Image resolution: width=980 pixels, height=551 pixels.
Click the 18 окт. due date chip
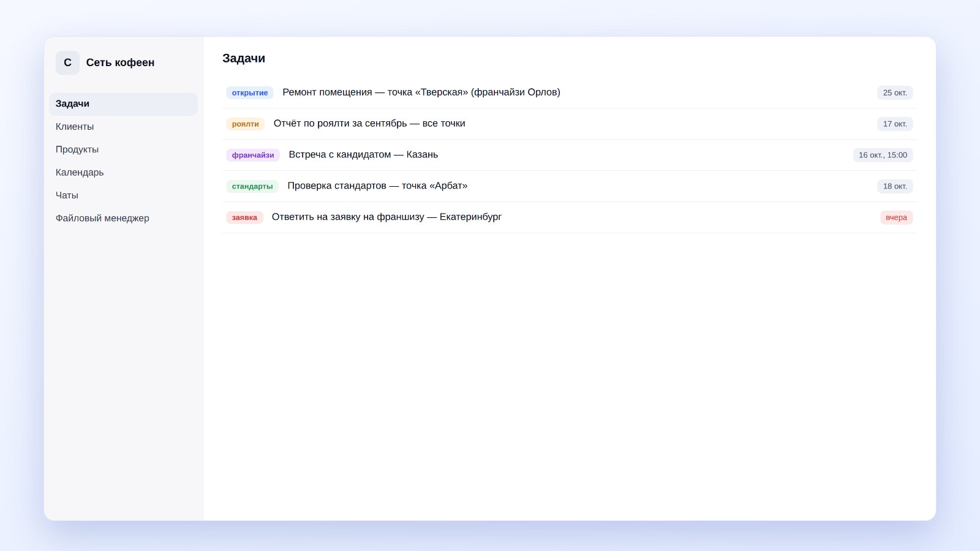coord(895,187)
